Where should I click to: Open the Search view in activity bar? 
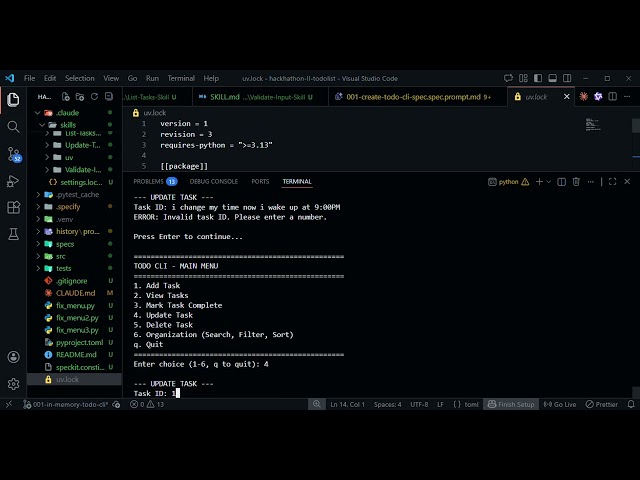coord(13,127)
